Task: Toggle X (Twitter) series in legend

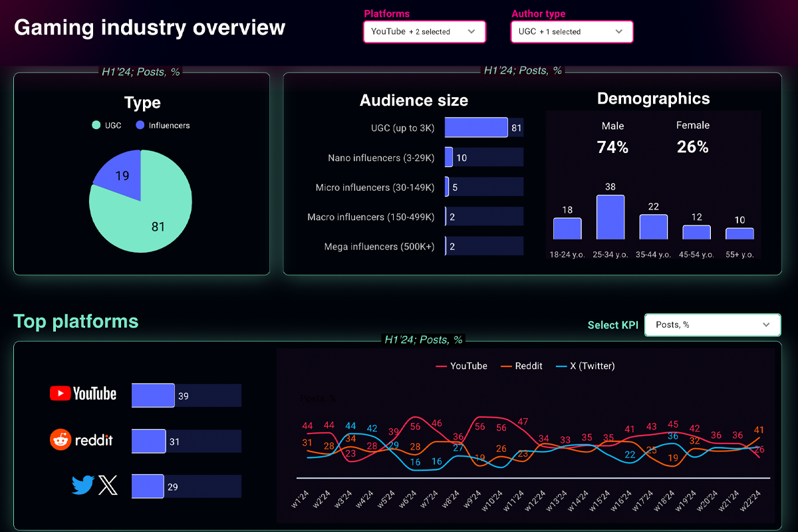Action: click(x=585, y=366)
